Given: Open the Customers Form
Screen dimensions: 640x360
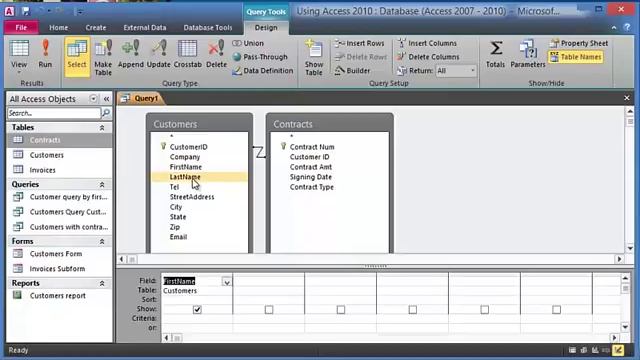Looking at the screenshot, I should tap(60, 254).
